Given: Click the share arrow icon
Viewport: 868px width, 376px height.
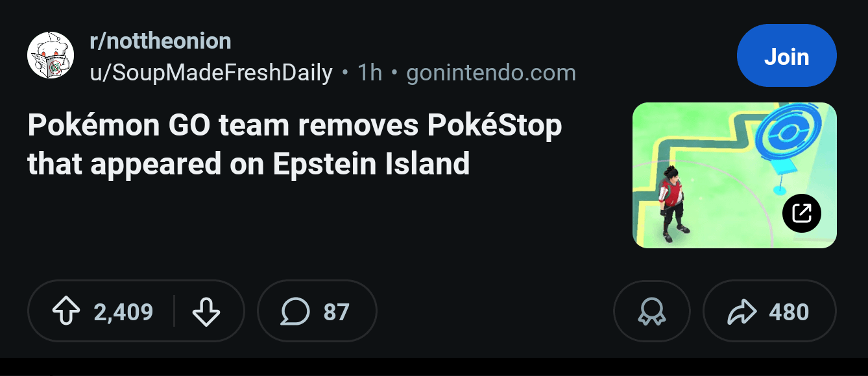Looking at the screenshot, I should [x=742, y=312].
